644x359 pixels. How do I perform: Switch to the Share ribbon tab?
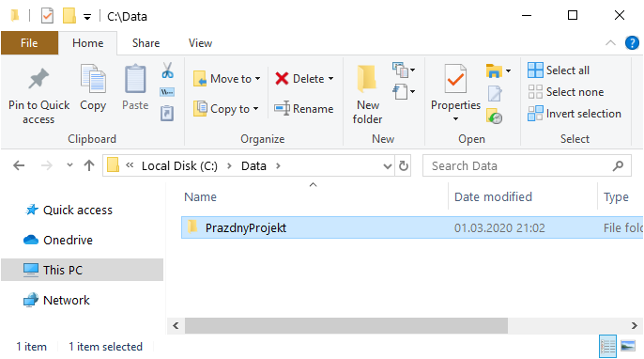(146, 43)
